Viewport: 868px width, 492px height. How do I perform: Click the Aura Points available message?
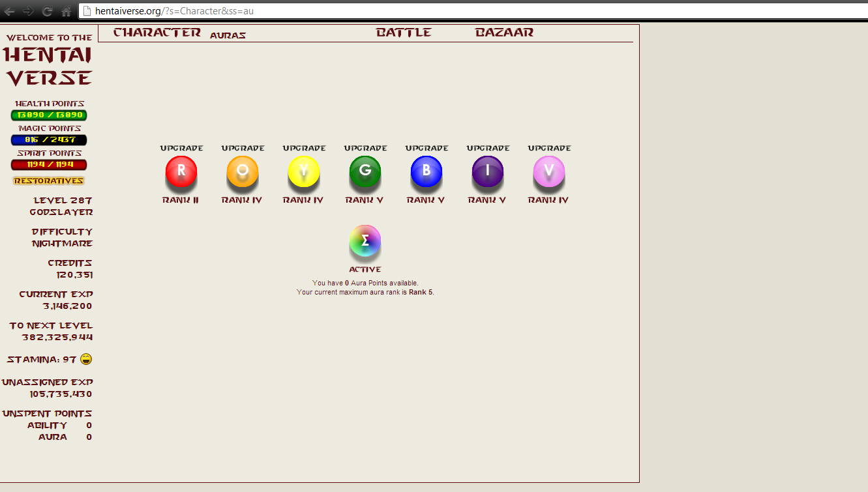tap(365, 283)
